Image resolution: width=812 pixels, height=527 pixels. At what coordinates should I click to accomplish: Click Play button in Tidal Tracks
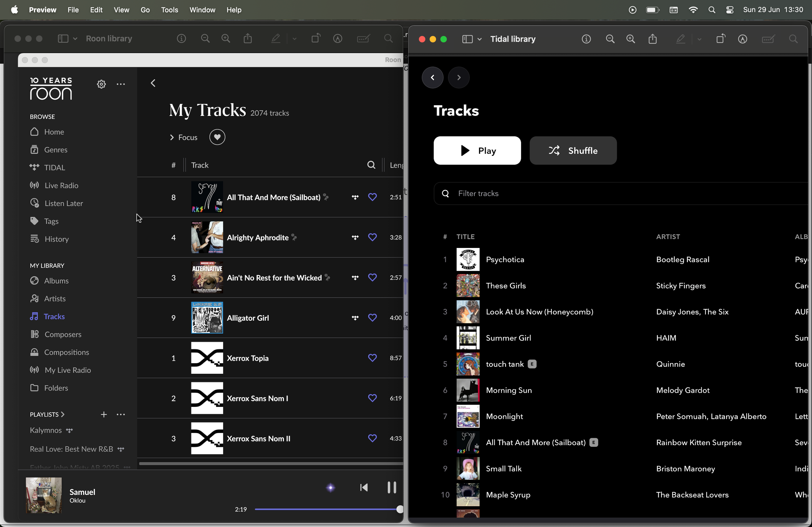477,151
